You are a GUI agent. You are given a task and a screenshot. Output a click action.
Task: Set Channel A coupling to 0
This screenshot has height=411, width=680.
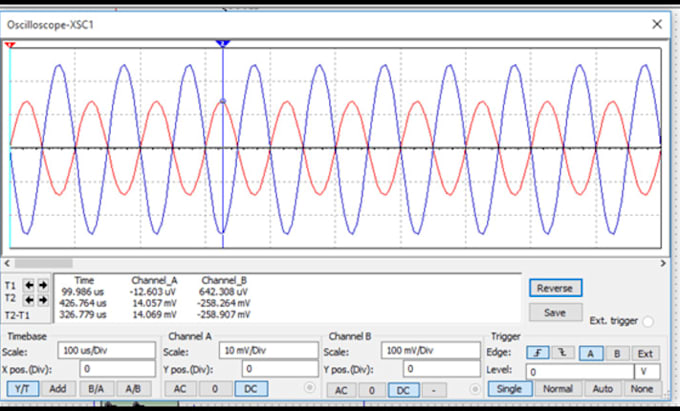tap(215, 389)
